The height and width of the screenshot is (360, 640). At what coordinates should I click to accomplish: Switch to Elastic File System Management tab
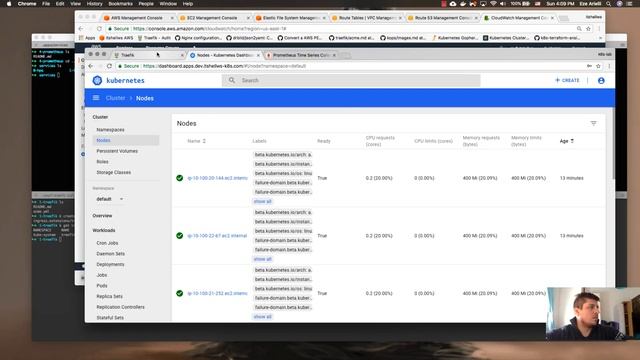tap(291, 18)
